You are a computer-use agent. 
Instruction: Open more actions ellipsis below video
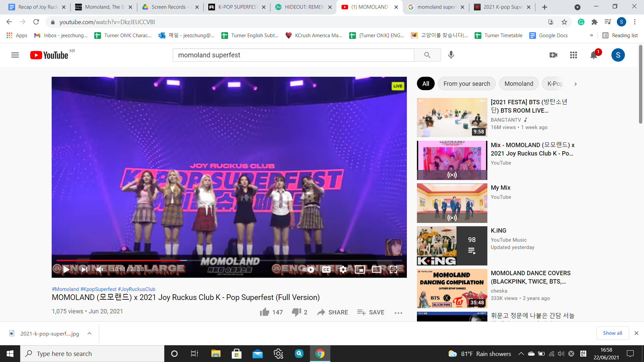click(398, 313)
